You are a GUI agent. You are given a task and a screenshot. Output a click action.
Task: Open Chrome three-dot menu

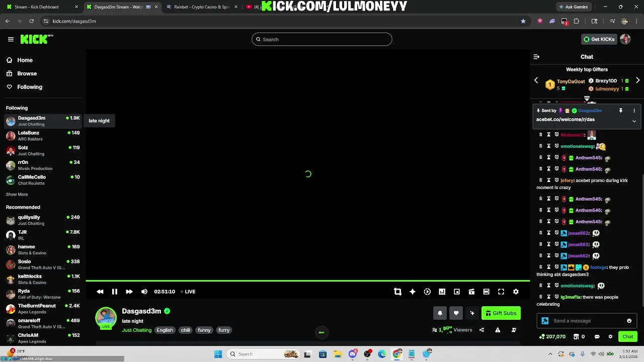(x=636, y=21)
